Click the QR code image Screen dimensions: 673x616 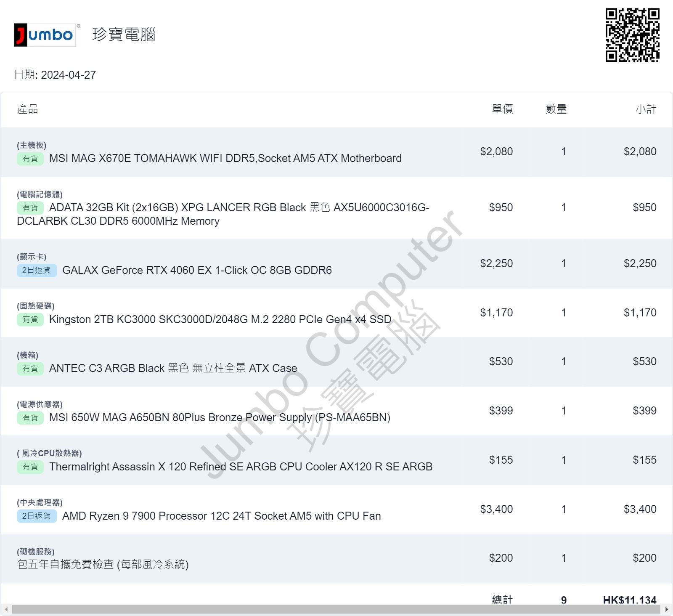pos(632,35)
